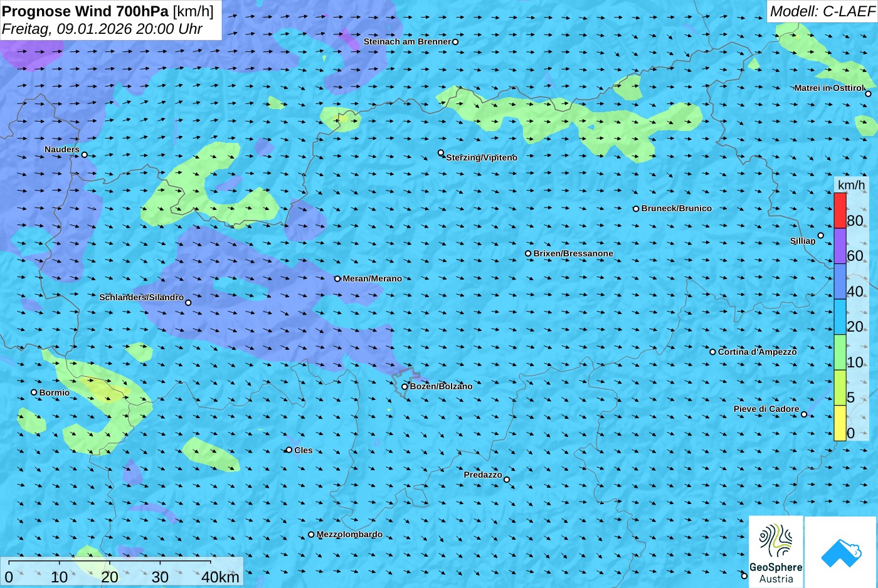Click the title 'Prognose Wind 700hPa'
878x588 pixels.
[86, 11]
